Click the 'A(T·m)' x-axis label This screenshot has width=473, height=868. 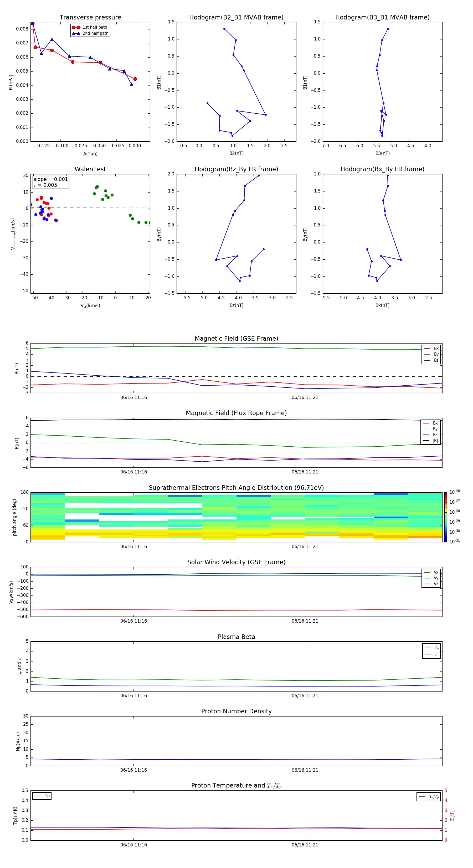coord(90,154)
